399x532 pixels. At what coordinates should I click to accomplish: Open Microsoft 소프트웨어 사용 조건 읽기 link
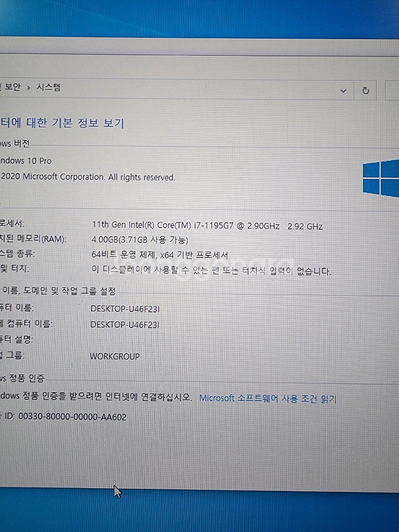pyautogui.click(x=268, y=398)
